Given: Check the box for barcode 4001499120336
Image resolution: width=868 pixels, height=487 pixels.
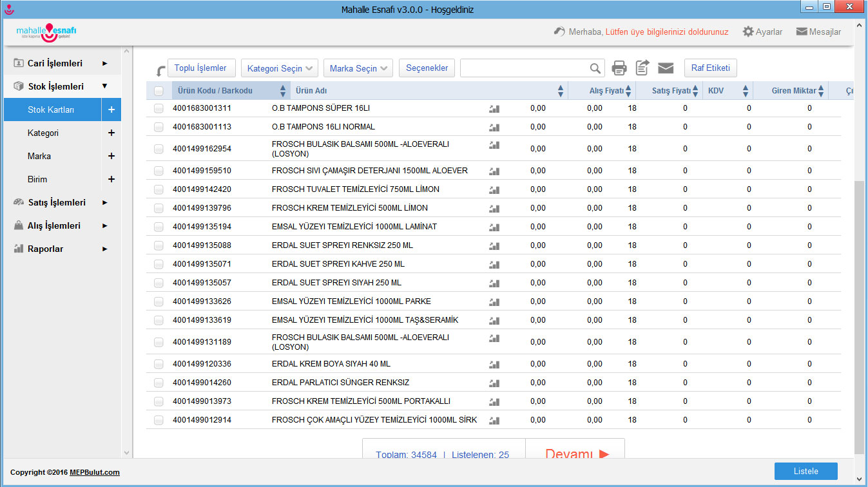Looking at the screenshot, I should [159, 364].
